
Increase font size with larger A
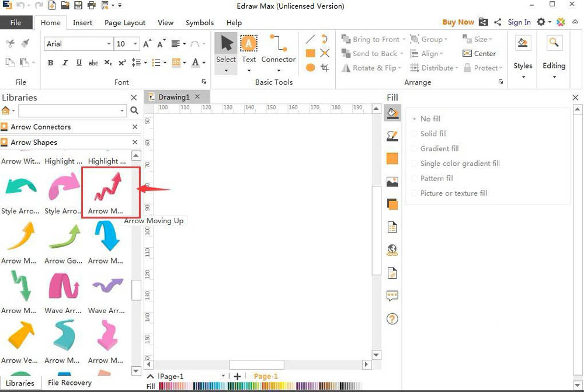pos(148,44)
